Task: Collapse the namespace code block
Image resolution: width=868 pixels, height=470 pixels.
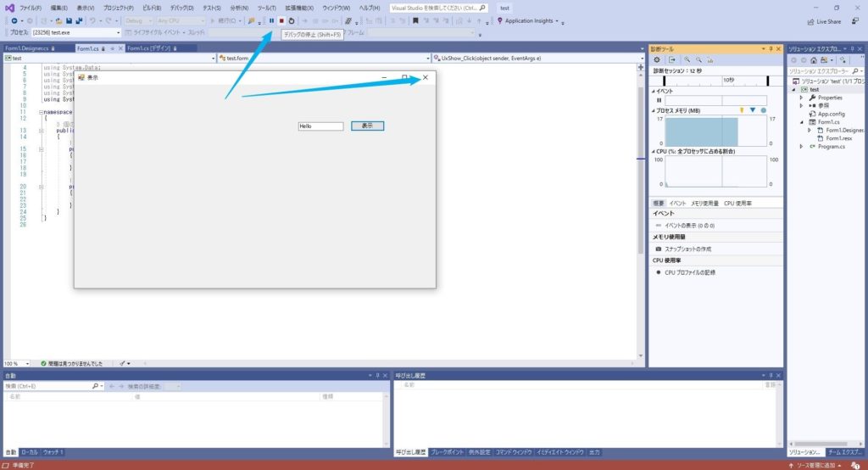Action: pos(41,112)
